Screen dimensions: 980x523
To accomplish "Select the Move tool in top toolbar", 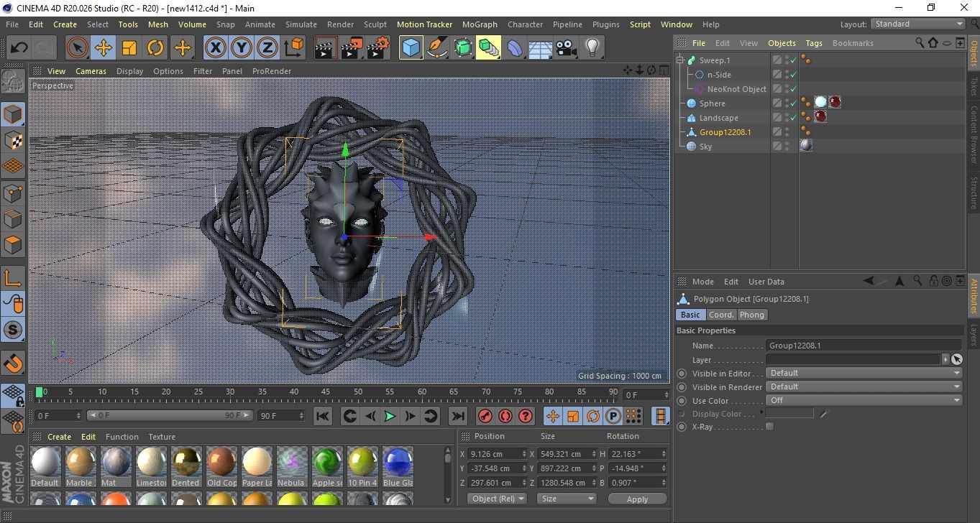I will 103,48.
